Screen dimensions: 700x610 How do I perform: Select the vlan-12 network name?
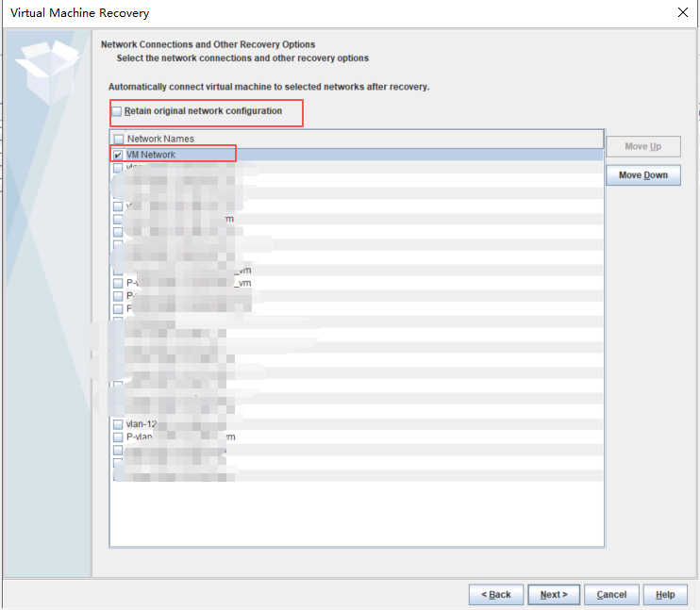[x=141, y=424]
